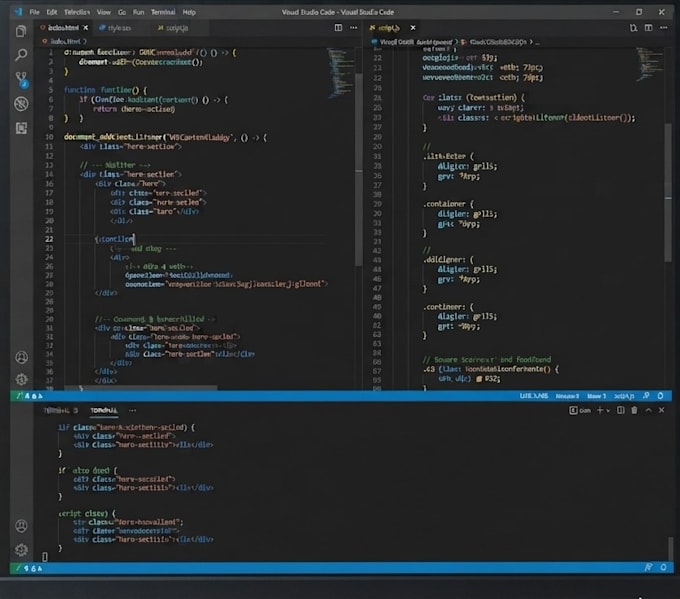
Task: Click line number 22 in the left editor
Action: [49, 239]
